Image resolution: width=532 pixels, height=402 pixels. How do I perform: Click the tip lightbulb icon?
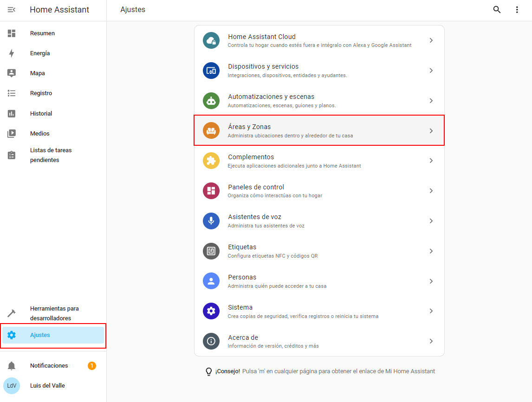pos(208,372)
